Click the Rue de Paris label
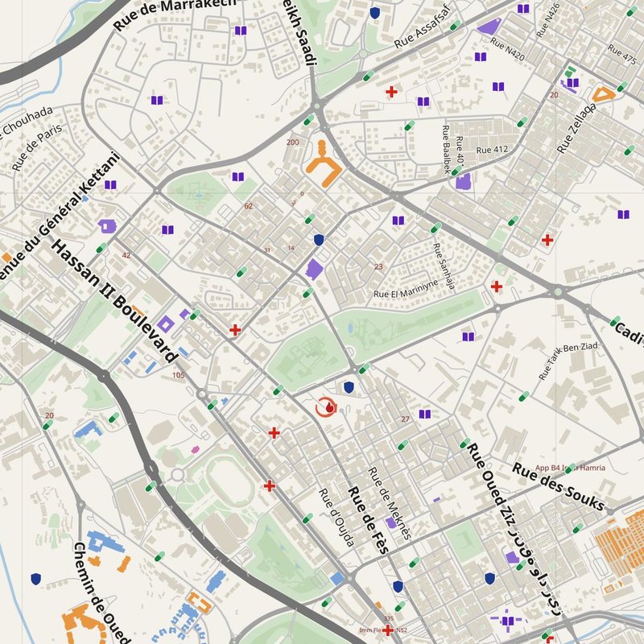The height and width of the screenshot is (644, 644). pos(37,147)
